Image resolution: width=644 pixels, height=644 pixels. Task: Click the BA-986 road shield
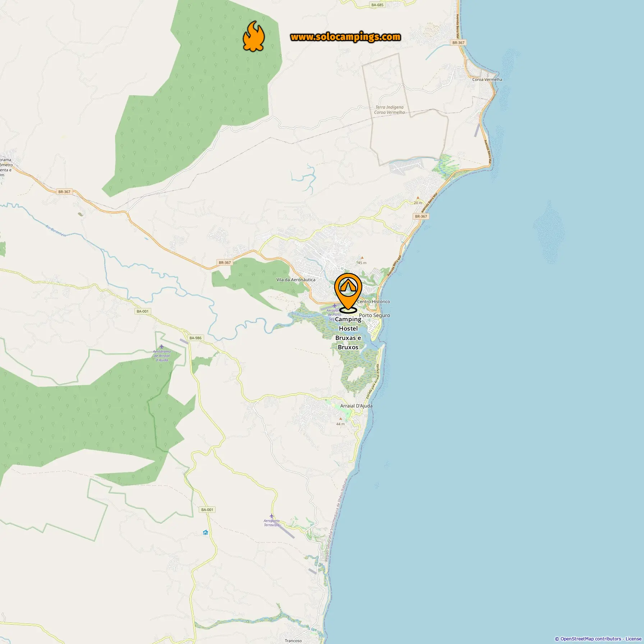coord(195,338)
